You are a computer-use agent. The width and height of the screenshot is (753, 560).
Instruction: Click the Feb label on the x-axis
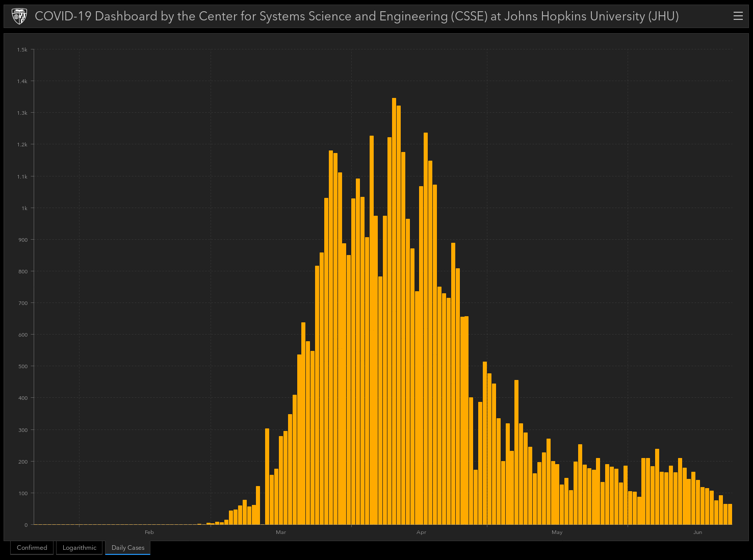pos(149,532)
